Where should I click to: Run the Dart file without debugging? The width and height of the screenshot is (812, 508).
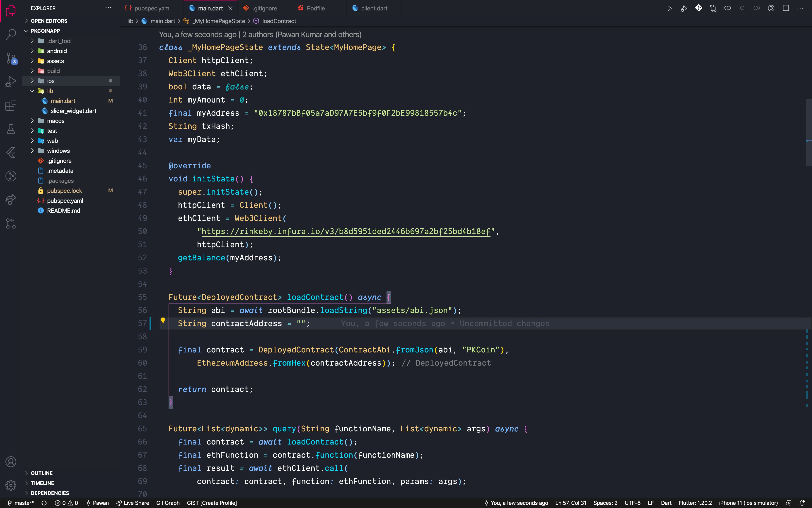pyautogui.click(x=669, y=8)
